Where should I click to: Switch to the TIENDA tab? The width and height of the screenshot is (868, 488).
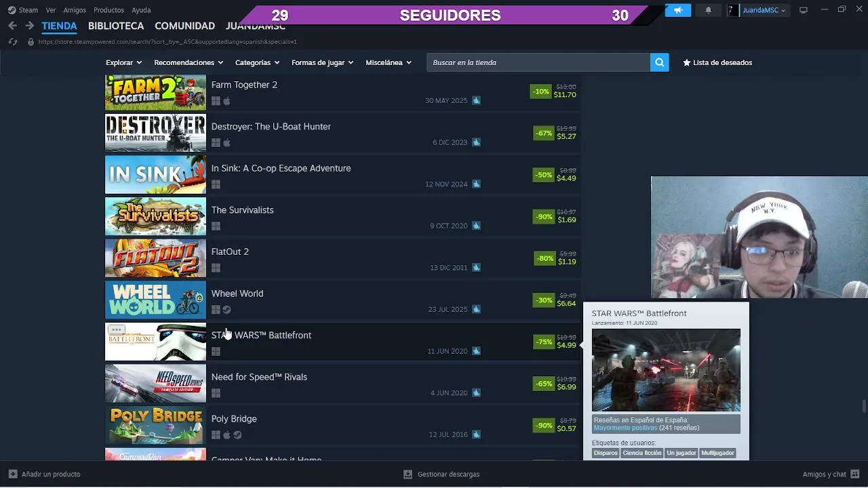click(x=59, y=26)
